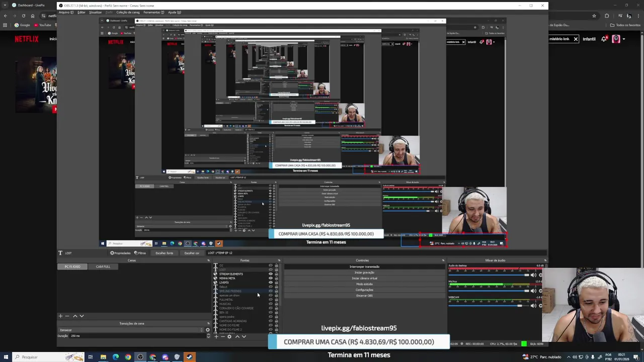Screen dimensions: 644x362
Task: Click Iniciar gravação button
Action: 364,273
